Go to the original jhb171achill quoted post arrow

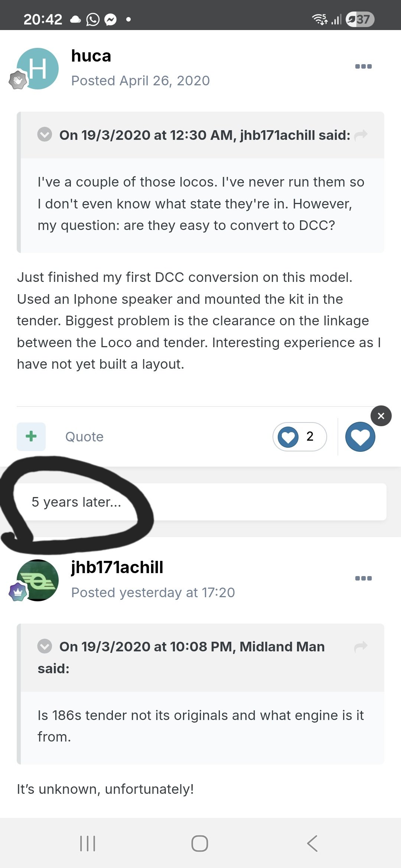pos(361,135)
